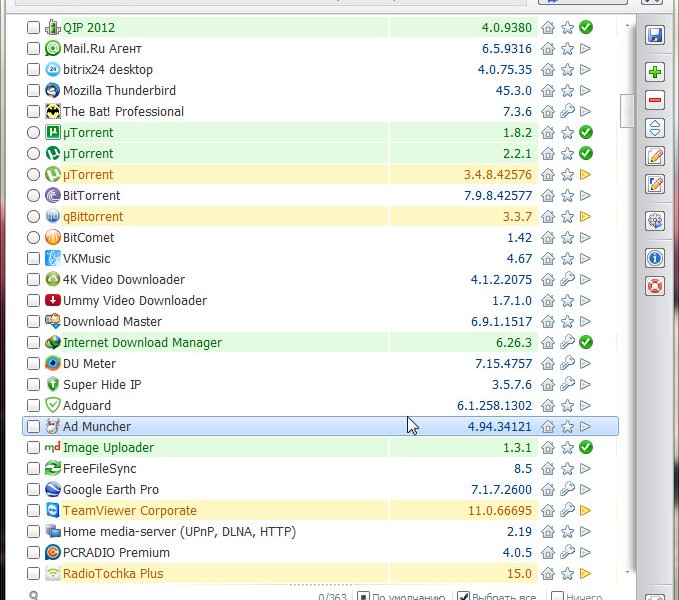Choose the µTorrent 2.2.1 radio button
This screenshot has width=679, height=600.
pos(33,153)
